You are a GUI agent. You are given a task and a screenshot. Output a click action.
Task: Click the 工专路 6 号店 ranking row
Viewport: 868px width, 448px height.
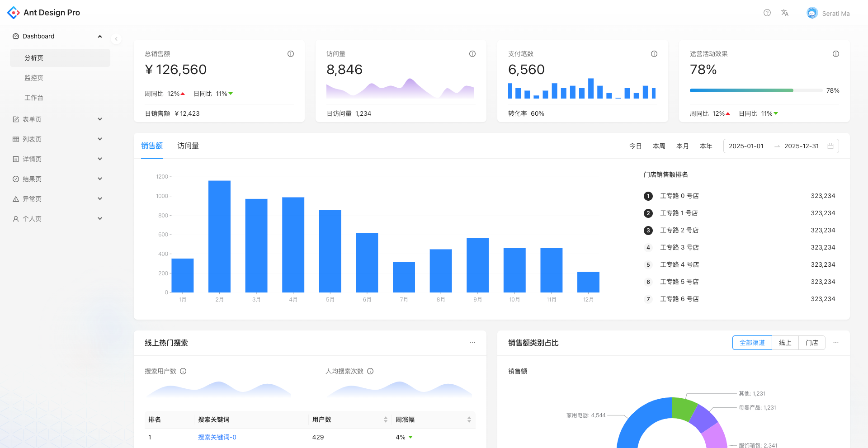pos(740,299)
